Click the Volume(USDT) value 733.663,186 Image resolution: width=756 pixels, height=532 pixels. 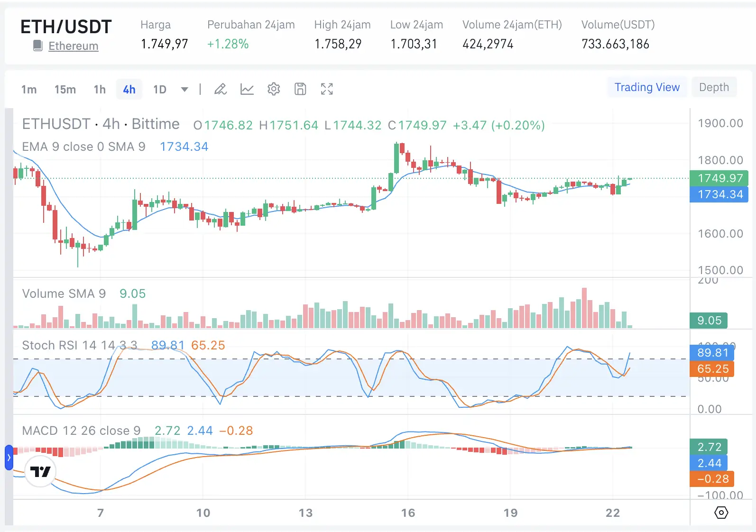(x=616, y=44)
